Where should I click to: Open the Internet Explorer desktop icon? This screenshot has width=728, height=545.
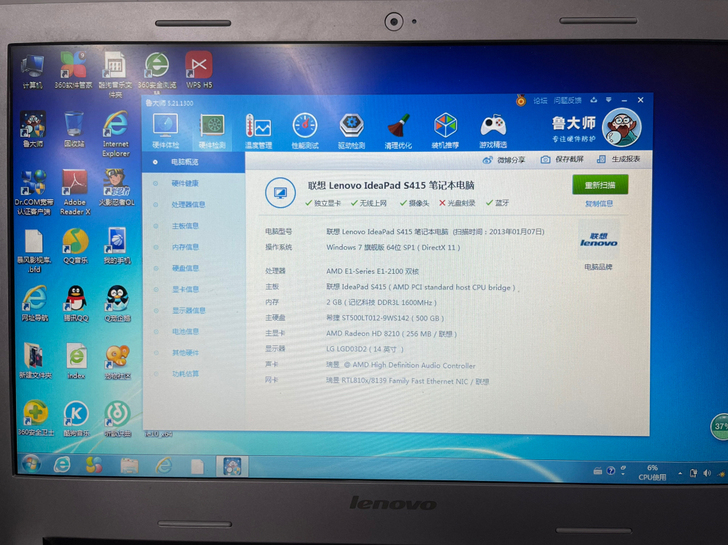pos(116,134)
